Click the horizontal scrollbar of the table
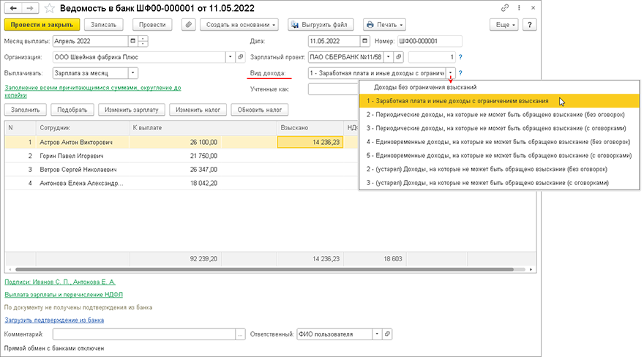 click(264, 270)
